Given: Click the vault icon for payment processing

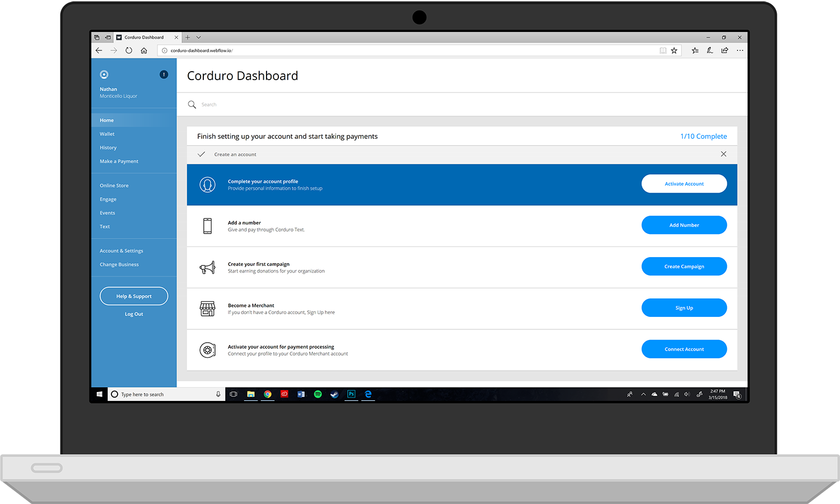Looking at the screenshot, I should point(207,350).
